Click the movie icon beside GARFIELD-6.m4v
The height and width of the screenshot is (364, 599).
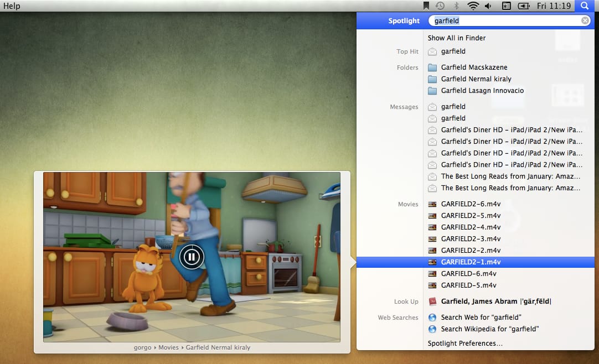[x=432, y=274]
